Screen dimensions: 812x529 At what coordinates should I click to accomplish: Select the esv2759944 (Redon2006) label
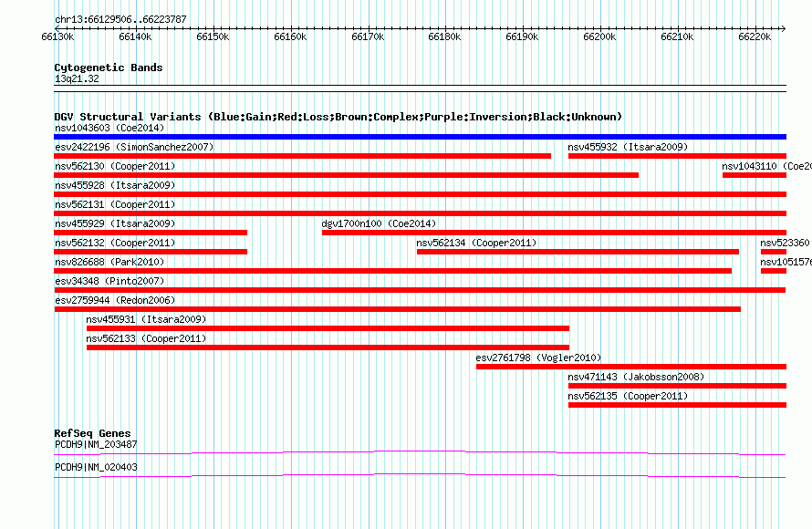coord(115,300)
